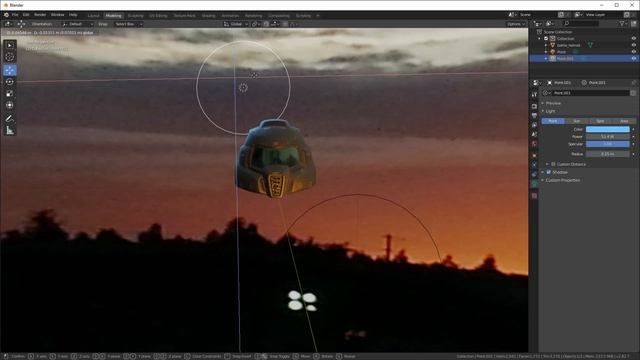The image size is (640, 360).
Task: Activate the Rotate tool
Action: (x=9, y=82)
